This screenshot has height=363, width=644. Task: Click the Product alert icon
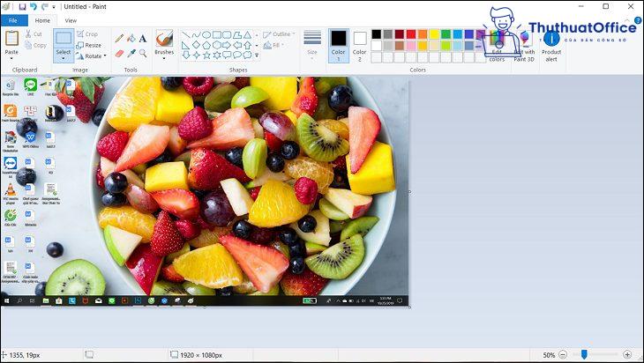point(551,39)
